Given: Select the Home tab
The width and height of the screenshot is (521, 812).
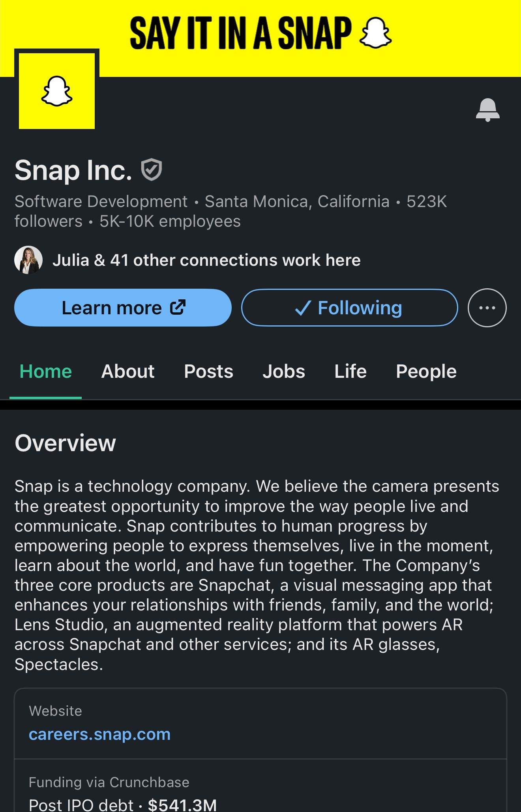Looking at the screenshot, I should tap(46, 371).
